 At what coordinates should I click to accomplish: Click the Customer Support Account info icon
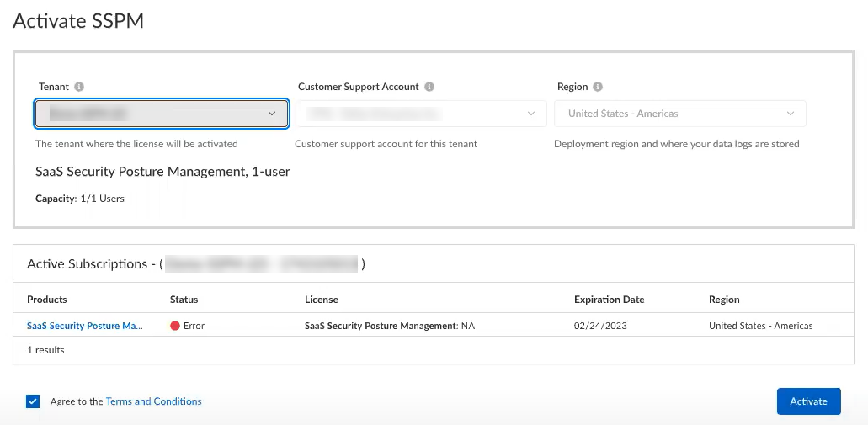click(x=429, y=87)
